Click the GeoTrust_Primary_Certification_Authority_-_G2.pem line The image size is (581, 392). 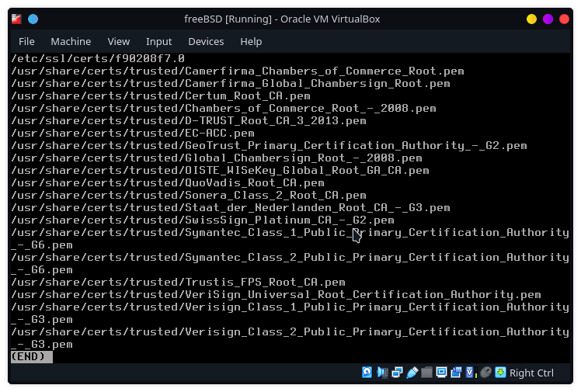coord(269,145)
